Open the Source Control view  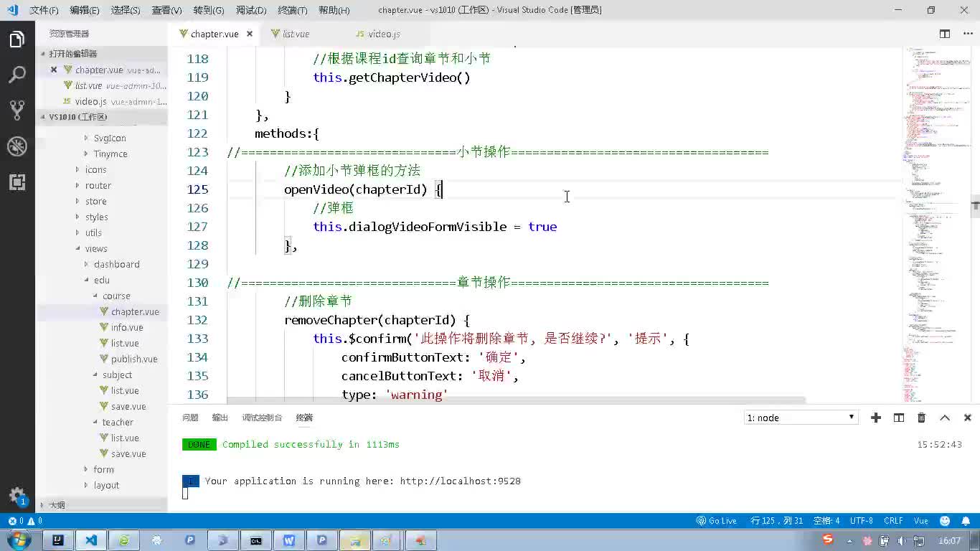pyautogui.click(x=17, y=110)
